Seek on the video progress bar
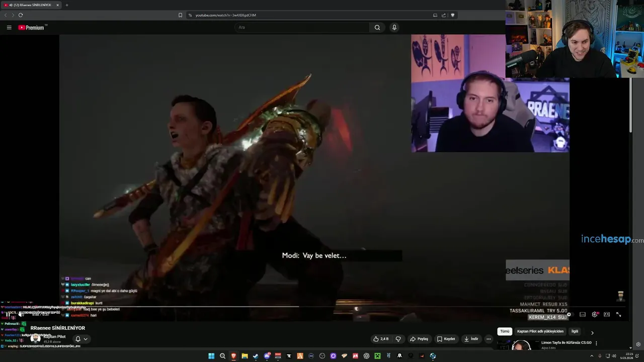The width and height of the screenshot is (644, 362). click(314, 306)
